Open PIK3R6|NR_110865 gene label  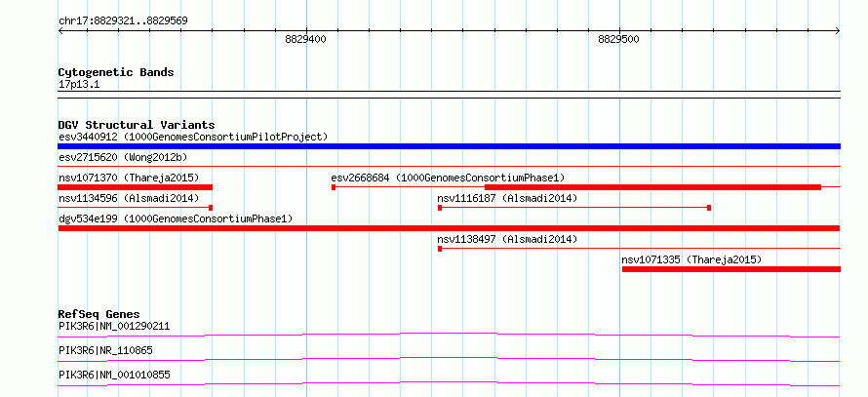(105, 350)
